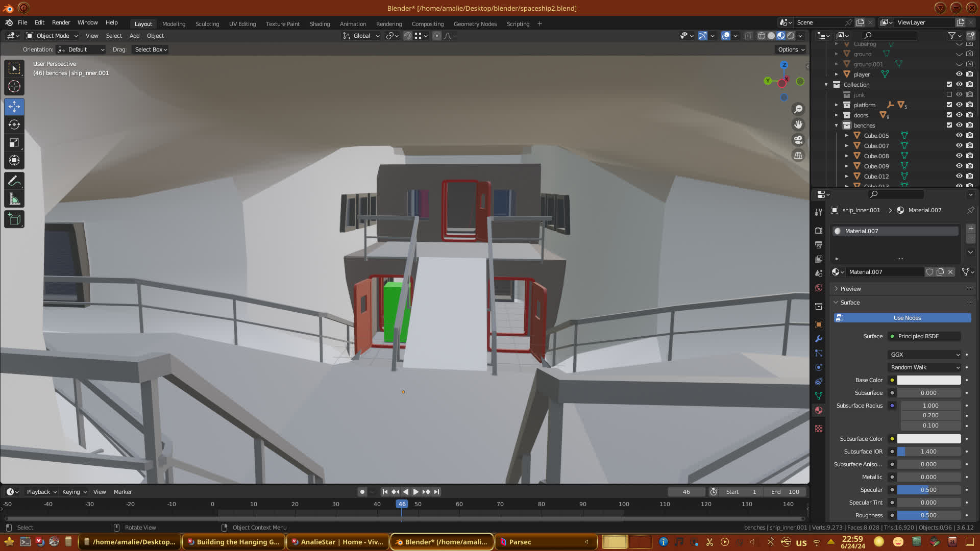Switch to perspective/orthographic grid view icon
The height and width of the screenshot is (551, 980).
[798, 156]
